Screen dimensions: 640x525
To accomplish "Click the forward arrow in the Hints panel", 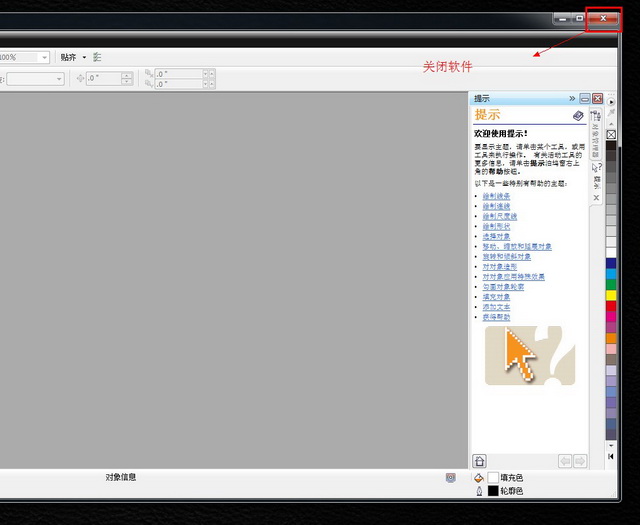I will tap(579, 461).
